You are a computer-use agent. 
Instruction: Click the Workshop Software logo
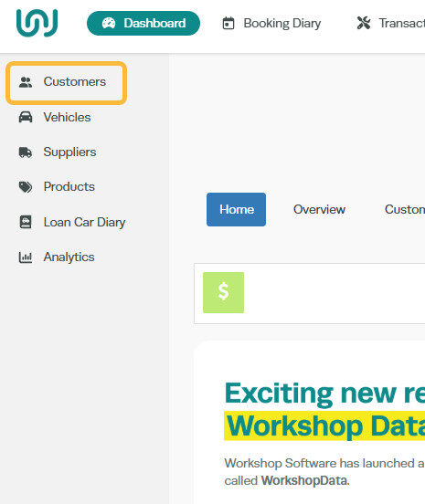[x=37, y=23]
